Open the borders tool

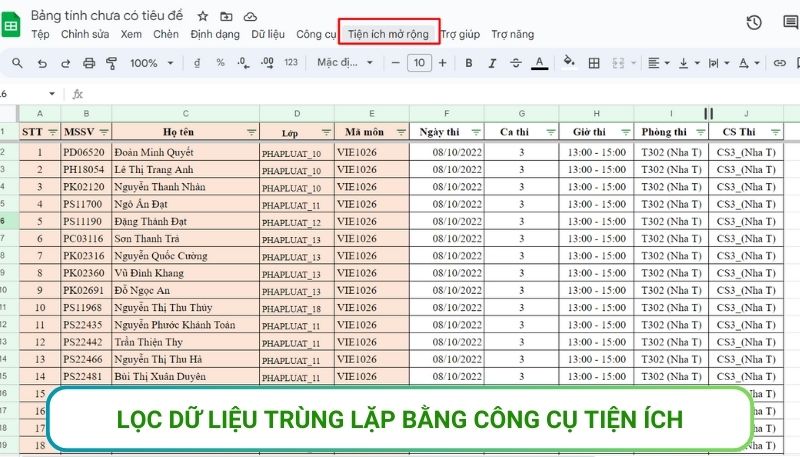[594, 63]
